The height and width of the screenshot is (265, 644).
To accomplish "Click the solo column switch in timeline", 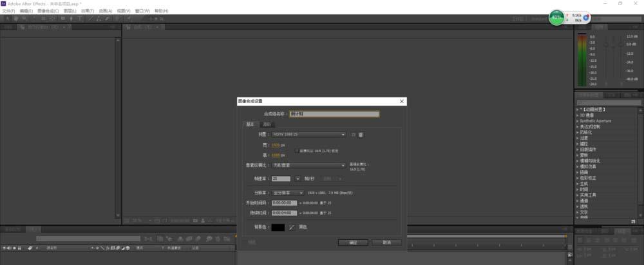I will point(14,248).
